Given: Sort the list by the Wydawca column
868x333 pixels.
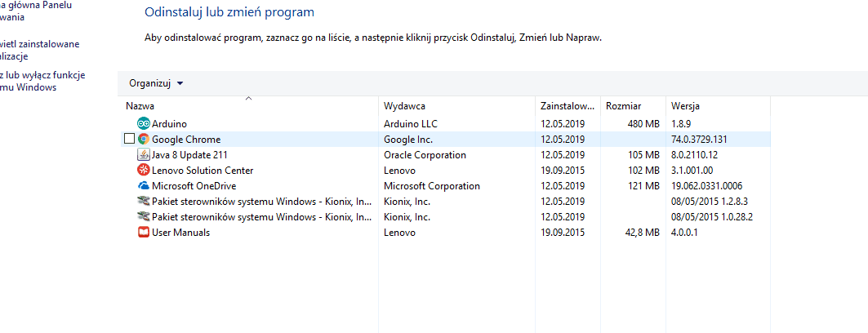Looking at the screenshot, I should coord(404,106).
